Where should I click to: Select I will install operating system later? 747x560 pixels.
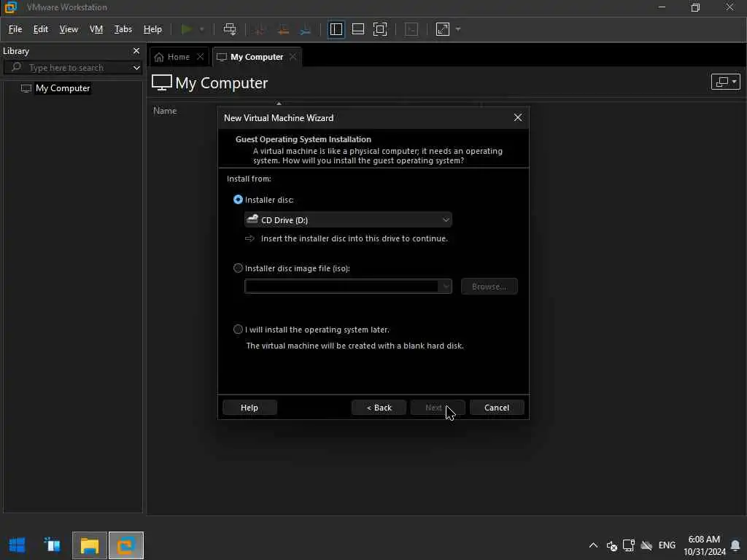pyautogui.click(x=238, y=329)
